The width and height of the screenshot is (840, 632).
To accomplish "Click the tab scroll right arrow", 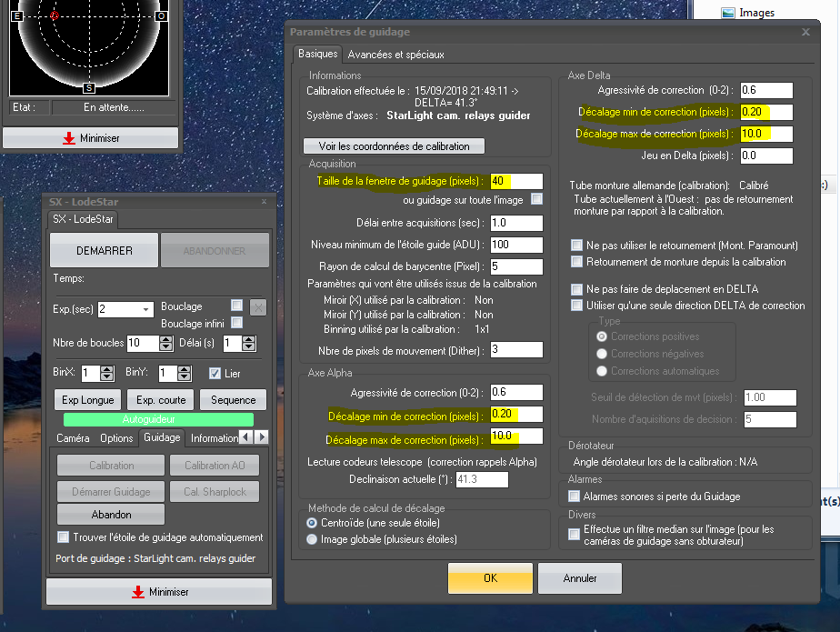I will tap(262, 436).
